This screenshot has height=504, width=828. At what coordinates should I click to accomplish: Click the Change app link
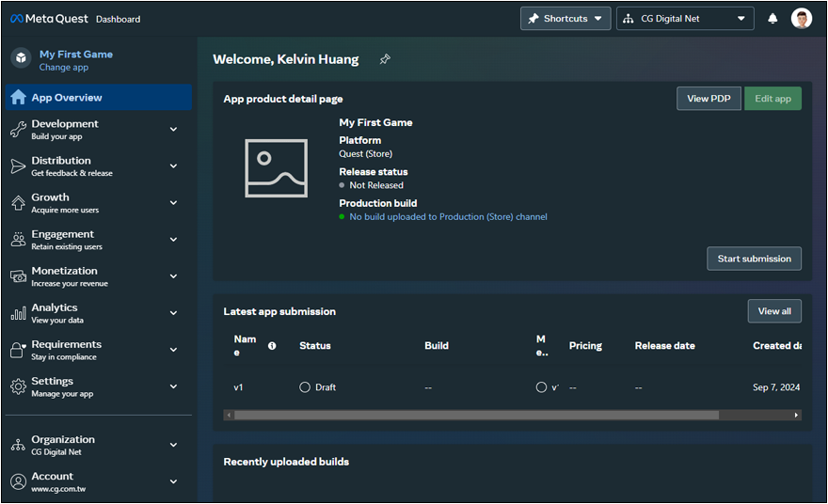click(x=64, y=68)
